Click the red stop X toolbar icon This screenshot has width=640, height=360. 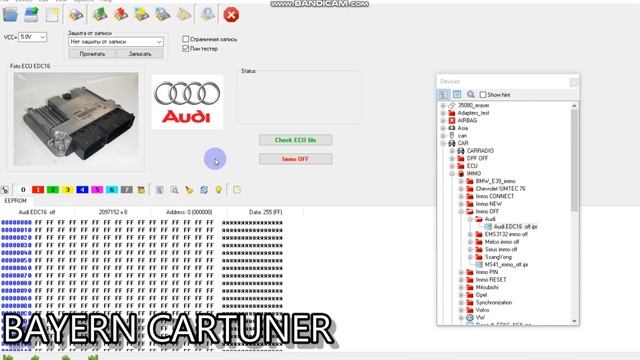tap(231, 15)
